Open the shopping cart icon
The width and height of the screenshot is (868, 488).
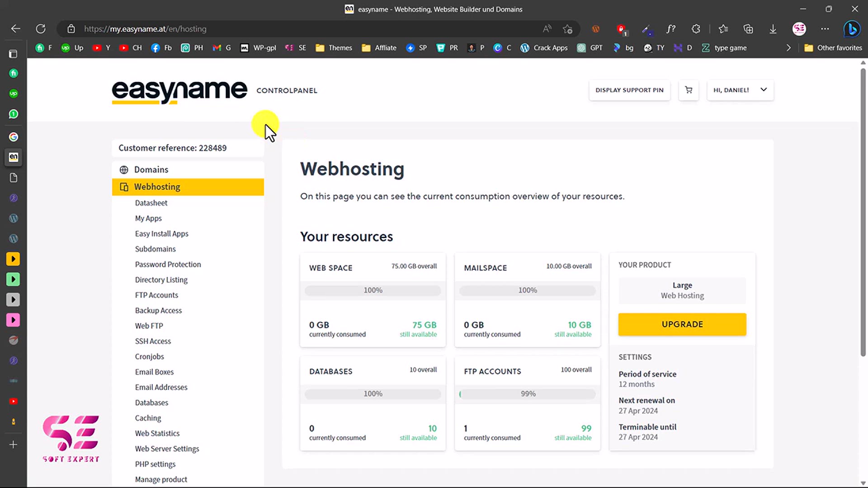[x=689, y=90]
